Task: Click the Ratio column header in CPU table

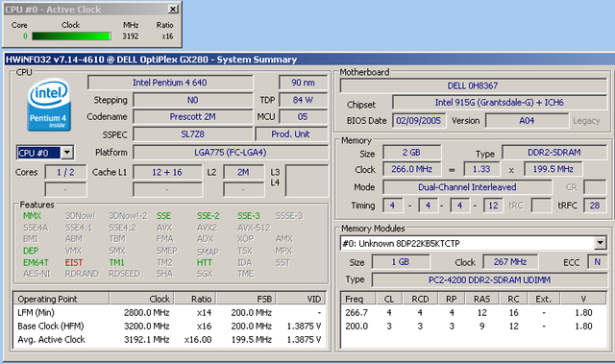Action: click(x=195, y=299)
